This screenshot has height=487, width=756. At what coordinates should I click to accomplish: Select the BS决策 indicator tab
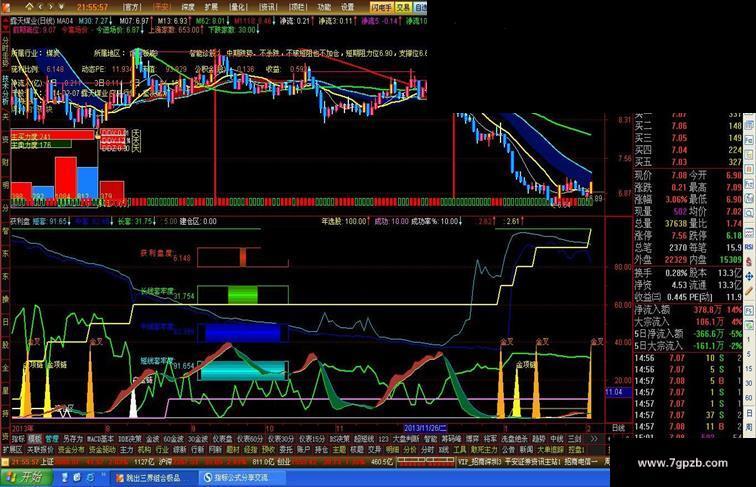point(340,439)
